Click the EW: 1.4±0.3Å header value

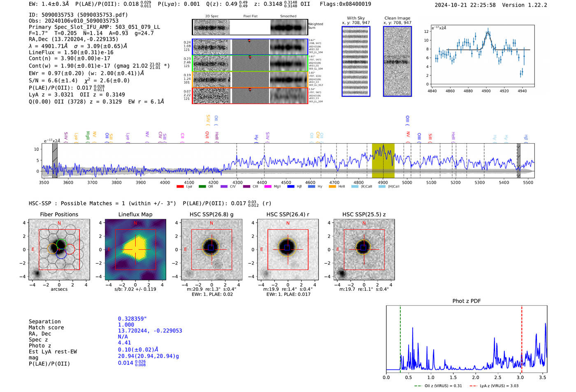click(49, 4)
